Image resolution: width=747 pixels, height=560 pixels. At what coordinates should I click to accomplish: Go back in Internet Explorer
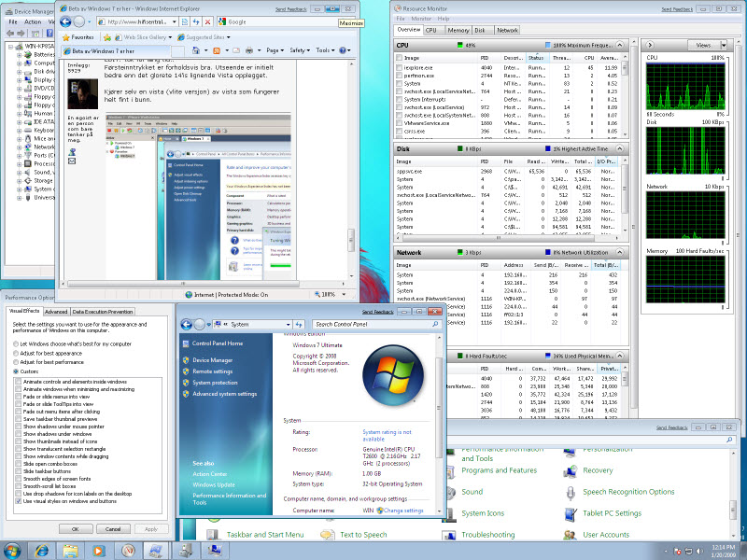[x=65, y=21]
